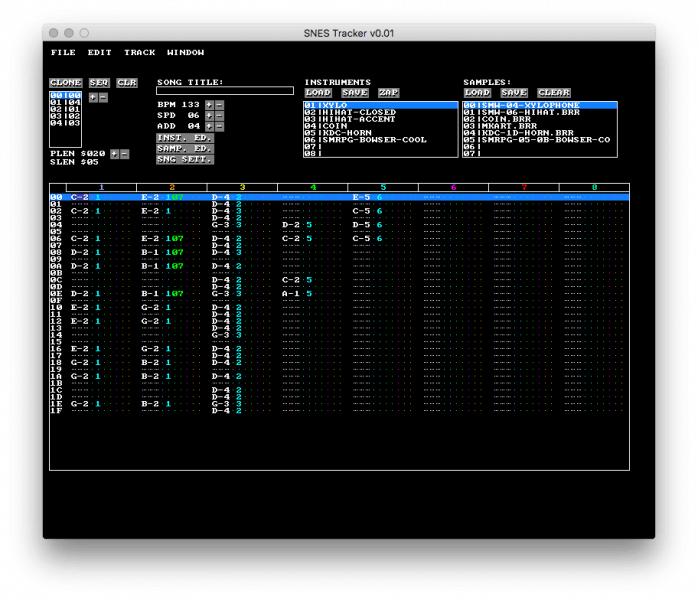Select instrument 02 HIHAT-CLOSED
The image size is (698, 600).
click(x=381, y=112)
